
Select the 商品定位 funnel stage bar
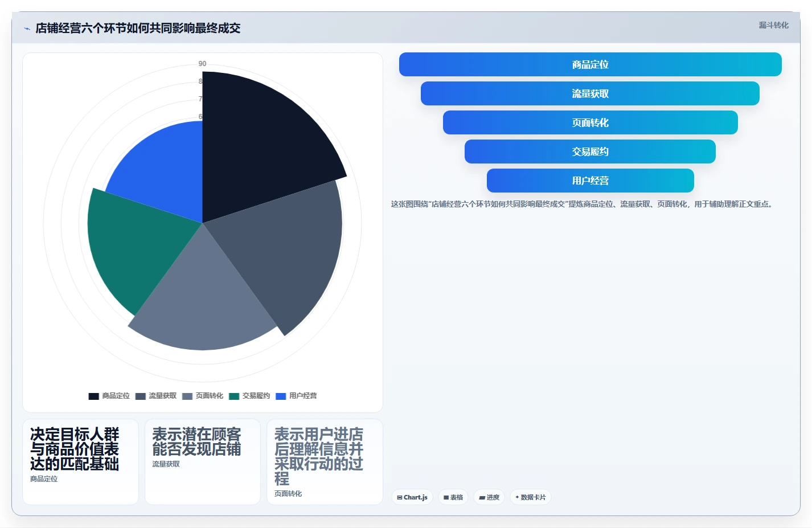(x=590, y=64)
